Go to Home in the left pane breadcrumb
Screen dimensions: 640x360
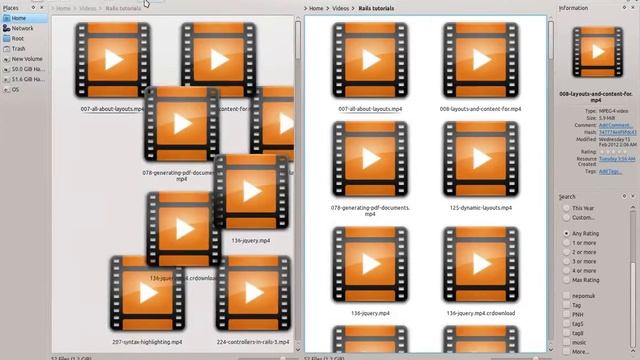(63, 8)
